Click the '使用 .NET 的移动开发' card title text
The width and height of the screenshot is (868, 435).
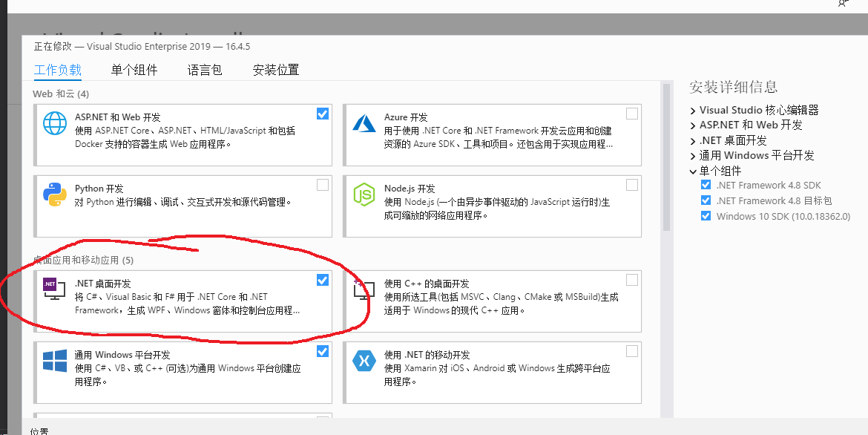(427, 355)
